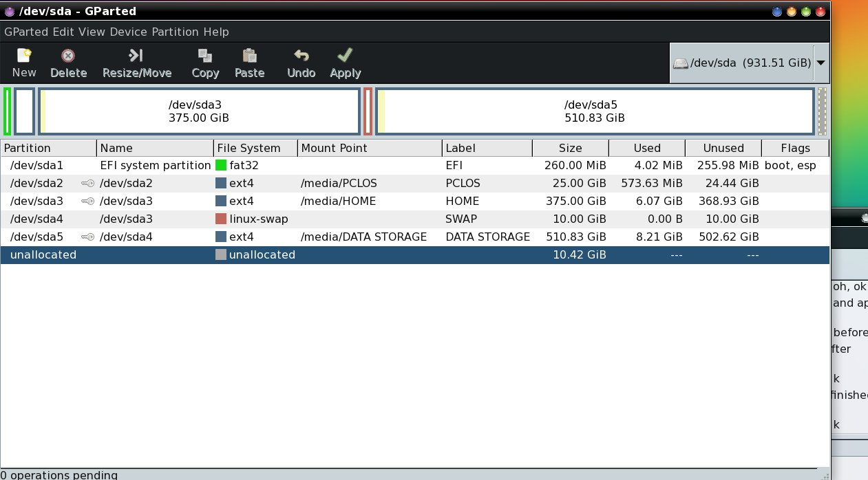The width and height of the screenshot is (868, 480).
Task: Click the key icon on /dev/sda5 row
Action: [x=87, y=237]
